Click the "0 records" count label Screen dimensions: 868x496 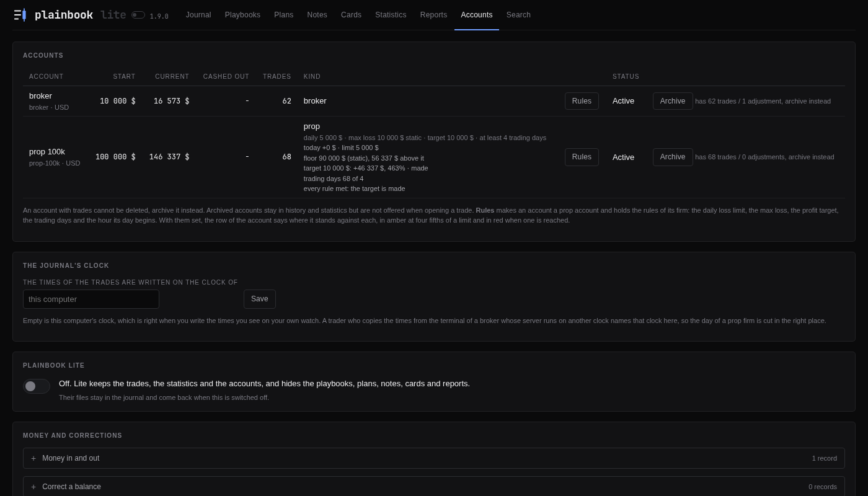tap(823, 487)
